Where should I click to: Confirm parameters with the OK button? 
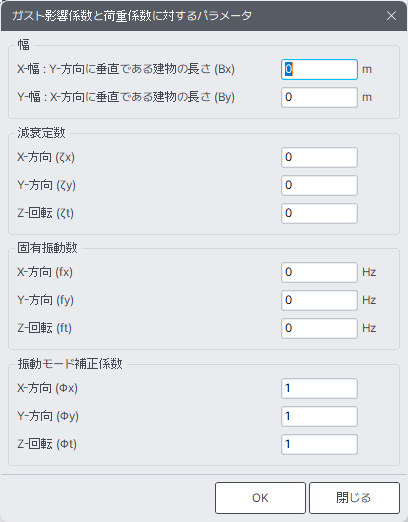click(x=260, y=498)
